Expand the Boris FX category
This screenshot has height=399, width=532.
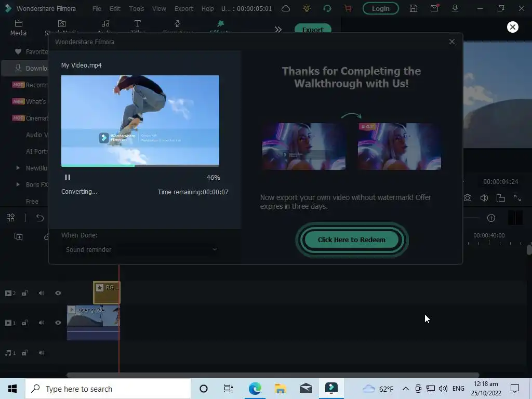tap(18, 184)
